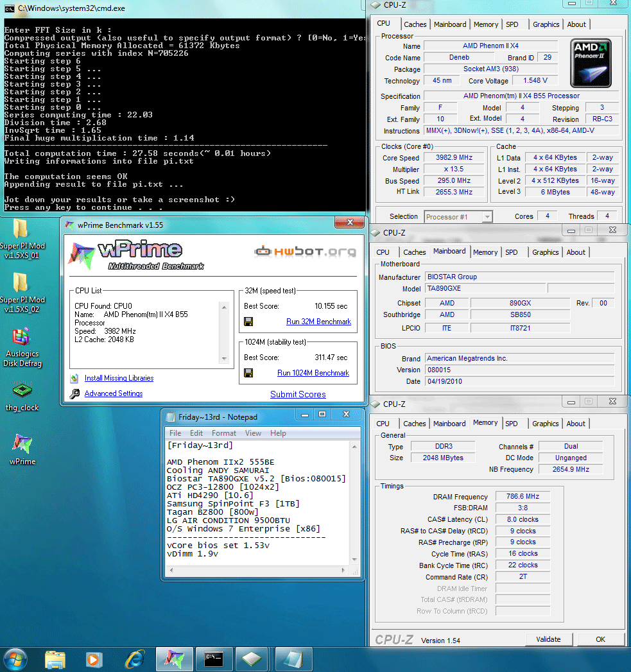Click the Notepad title bar icon
The image size is (631, 672).
point(171,417)
